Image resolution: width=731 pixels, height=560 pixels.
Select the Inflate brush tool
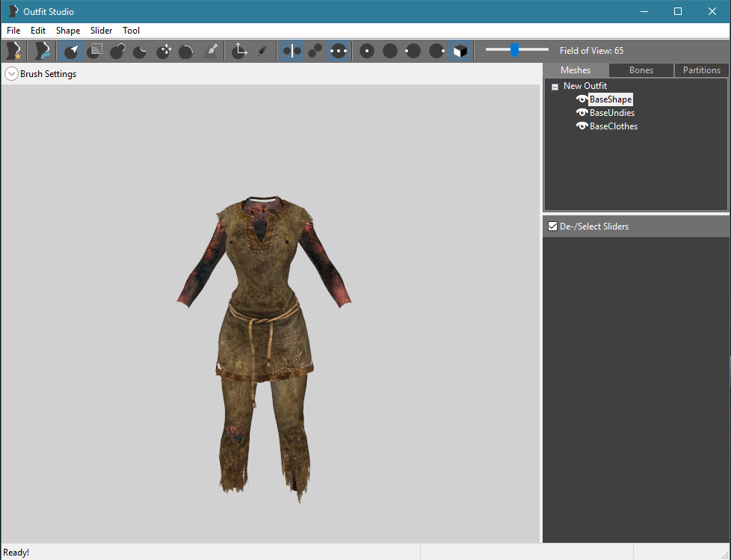point(117,51)
